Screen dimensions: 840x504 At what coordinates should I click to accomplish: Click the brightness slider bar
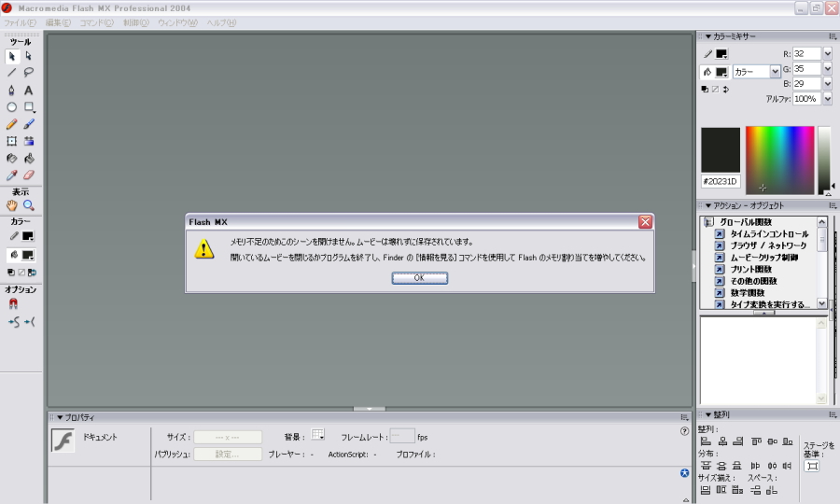pyautogui.click(x=824, y=161)
